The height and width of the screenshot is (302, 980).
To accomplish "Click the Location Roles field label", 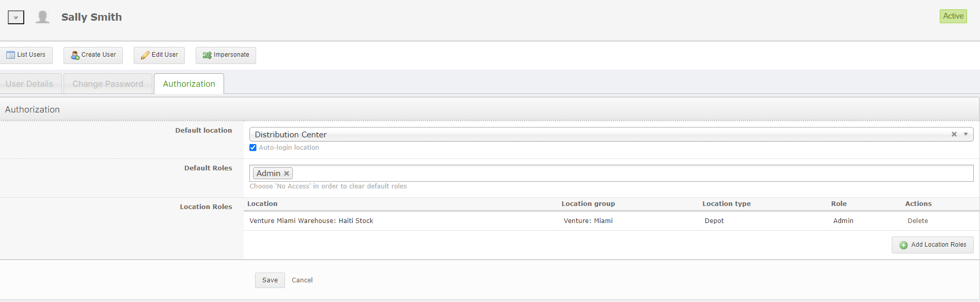I will [206, 207].
